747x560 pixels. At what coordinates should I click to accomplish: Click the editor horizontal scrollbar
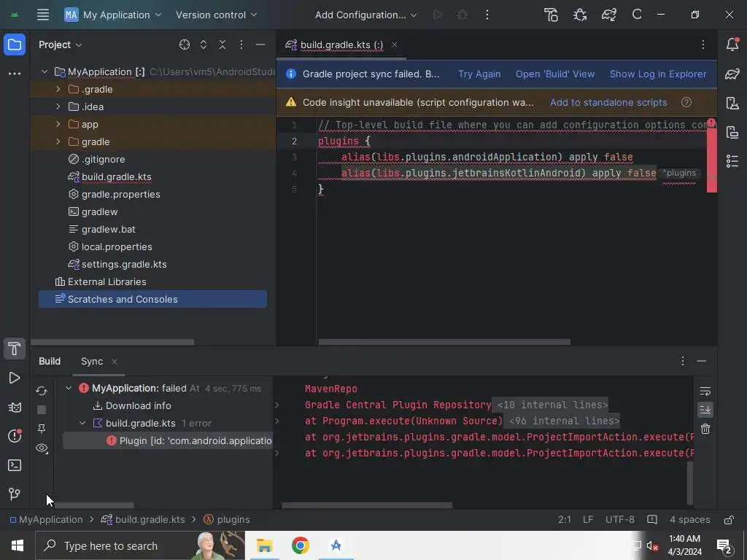coord(444,342)
